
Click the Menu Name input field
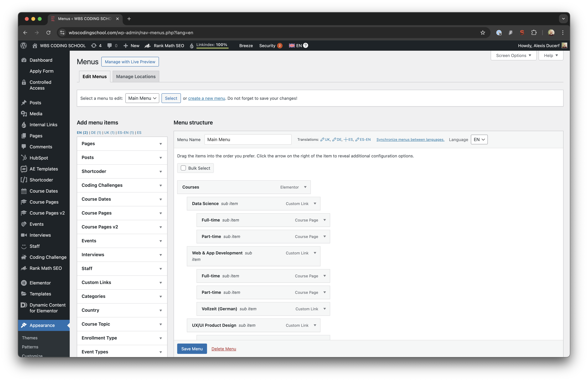(x=248, y=139)
